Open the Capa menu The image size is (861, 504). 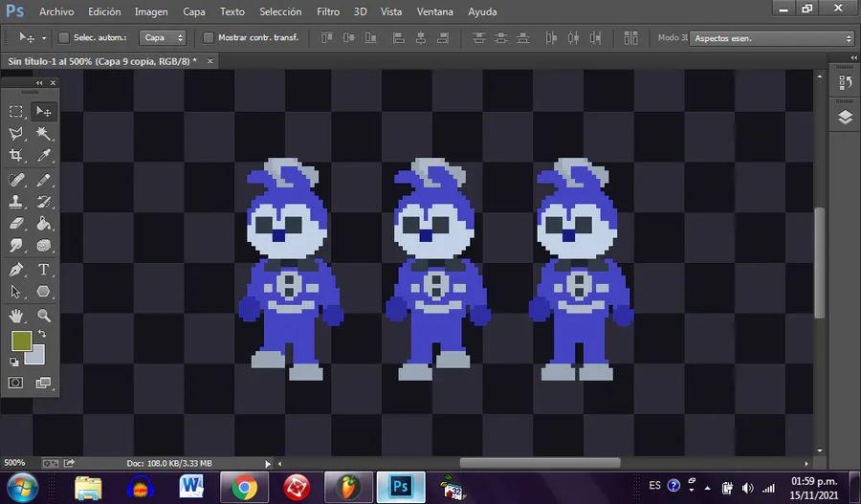point(194,11)
